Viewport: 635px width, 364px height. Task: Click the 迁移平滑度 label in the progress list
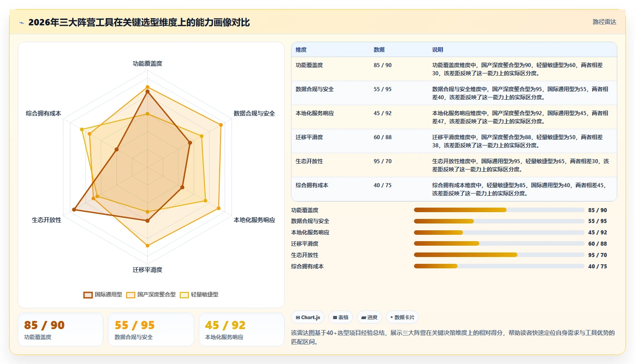pos(305,244)
